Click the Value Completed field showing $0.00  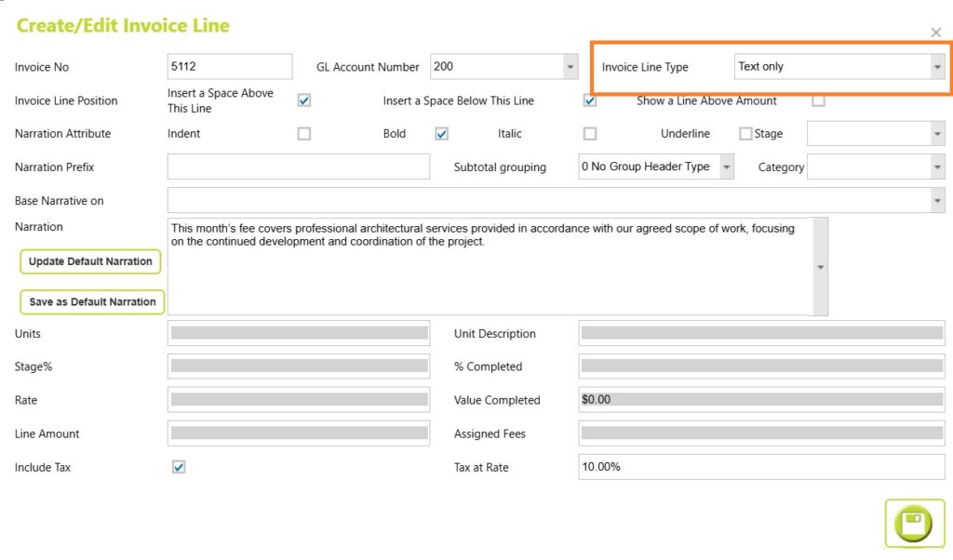pyautogui.click(x=761, y=400)
